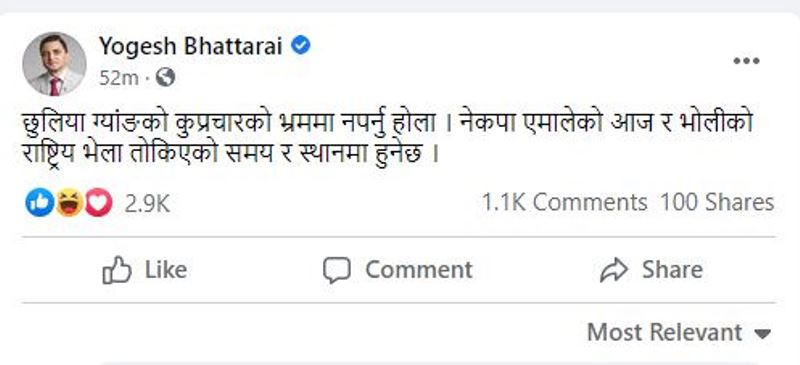View the 2.9K reactions count list
Screen dimensions: 800x365
[147, 204]
